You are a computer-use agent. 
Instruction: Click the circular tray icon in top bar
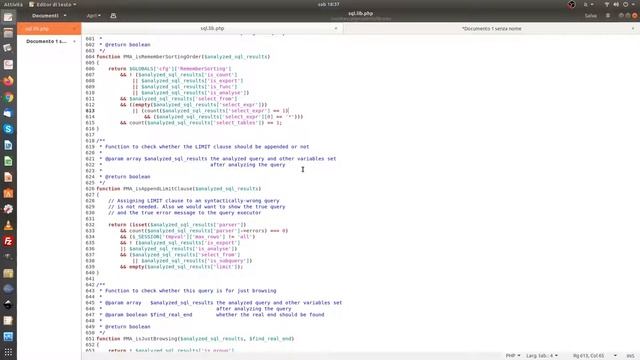pos(571,4)
